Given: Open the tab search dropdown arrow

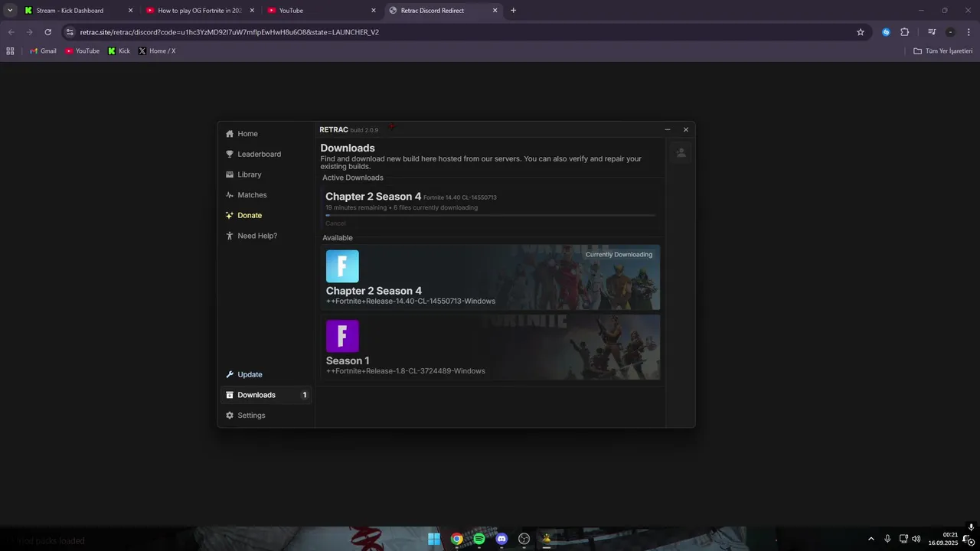Looking at the screenshot, I should coord(10,11).
